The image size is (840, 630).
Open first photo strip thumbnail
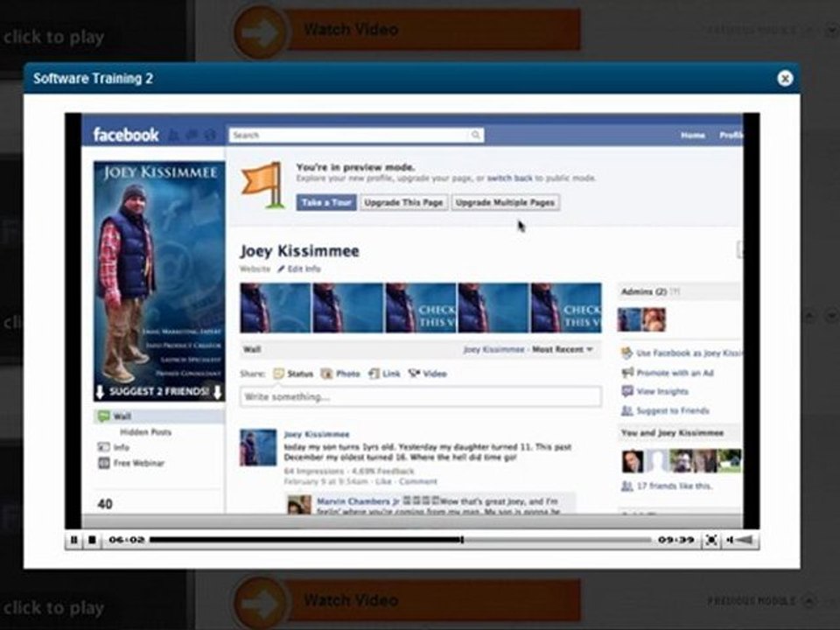(275, 308)
